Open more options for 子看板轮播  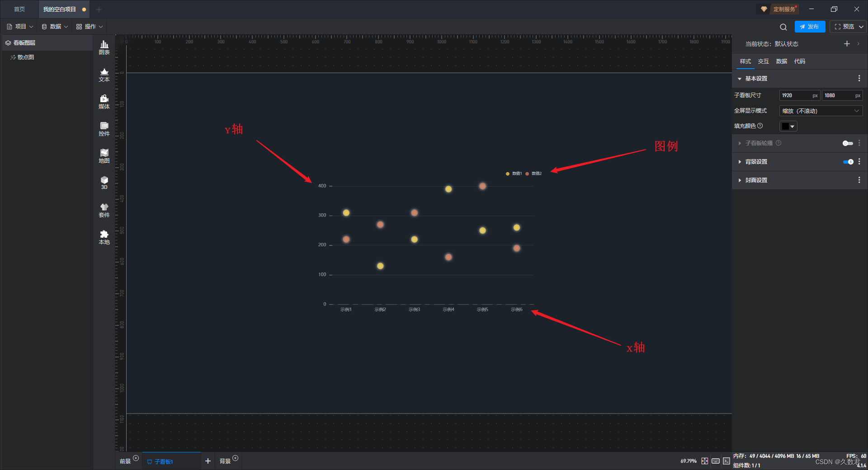tap(859, 143)
